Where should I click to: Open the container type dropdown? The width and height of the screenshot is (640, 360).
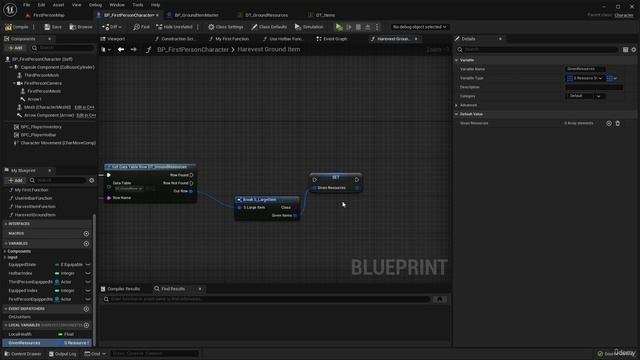pos(611,78)
